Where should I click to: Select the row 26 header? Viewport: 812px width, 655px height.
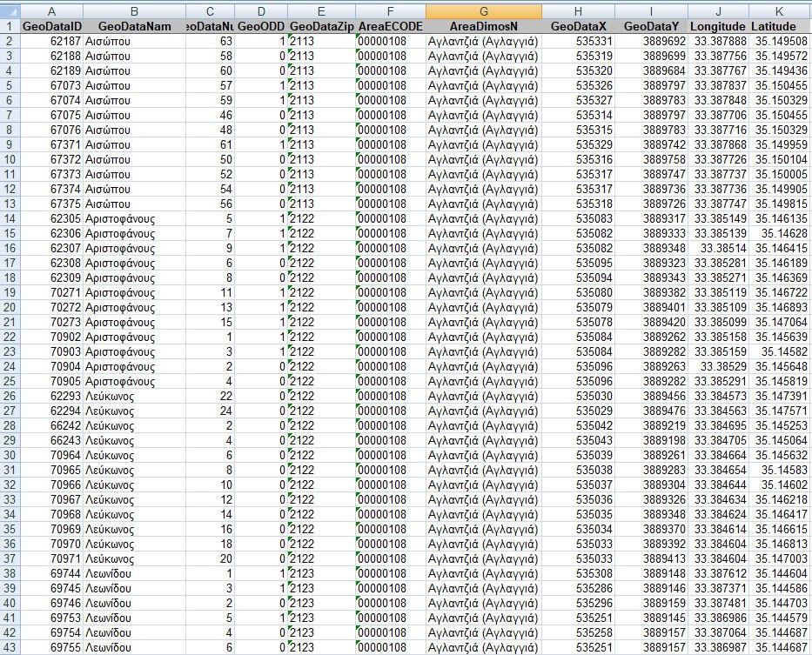[x=9, y=396]
